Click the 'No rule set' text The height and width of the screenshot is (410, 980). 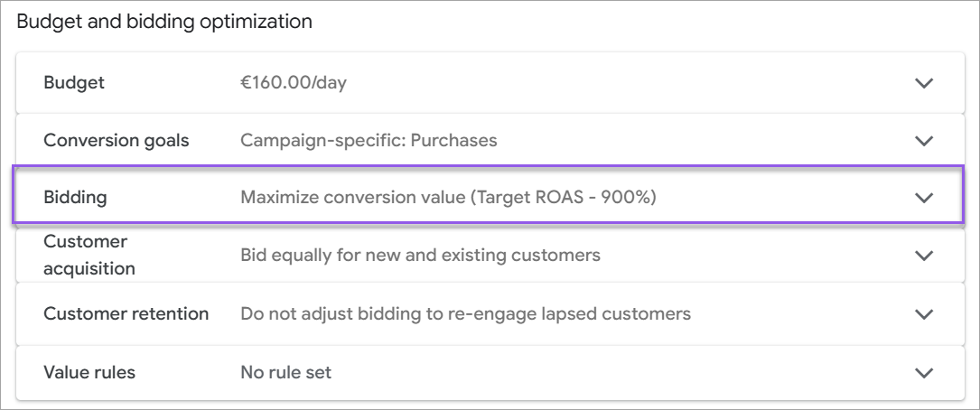285,372
